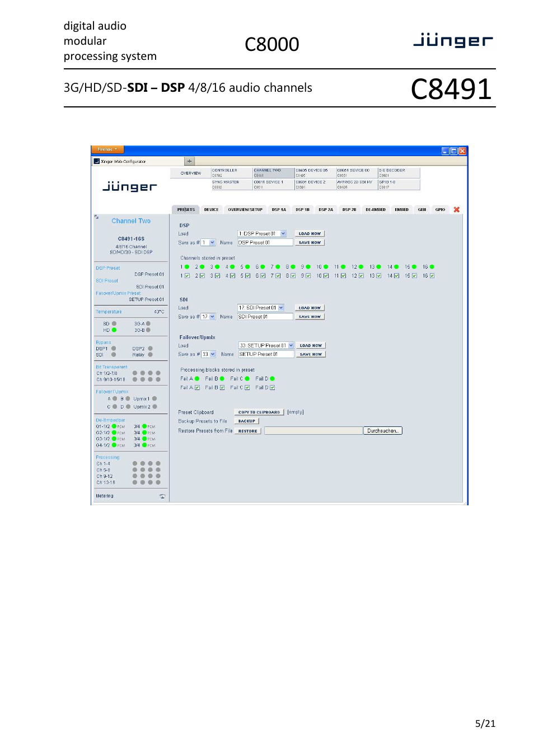Open the SDI Save as # 17 dropdown
The image size is (534, 756).
(x=208, y=317)
